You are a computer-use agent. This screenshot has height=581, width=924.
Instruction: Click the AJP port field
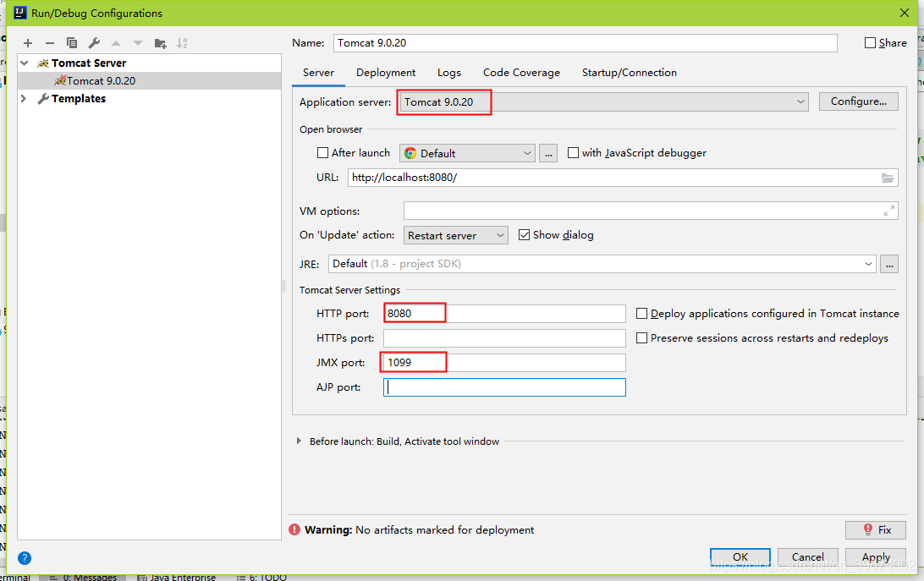coord(504,387)
